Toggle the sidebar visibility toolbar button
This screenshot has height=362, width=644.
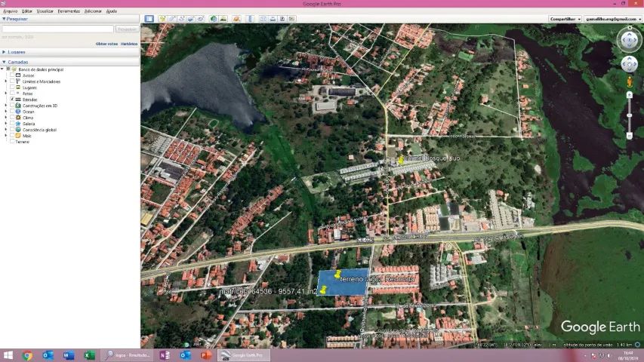(x=149, y=19)
